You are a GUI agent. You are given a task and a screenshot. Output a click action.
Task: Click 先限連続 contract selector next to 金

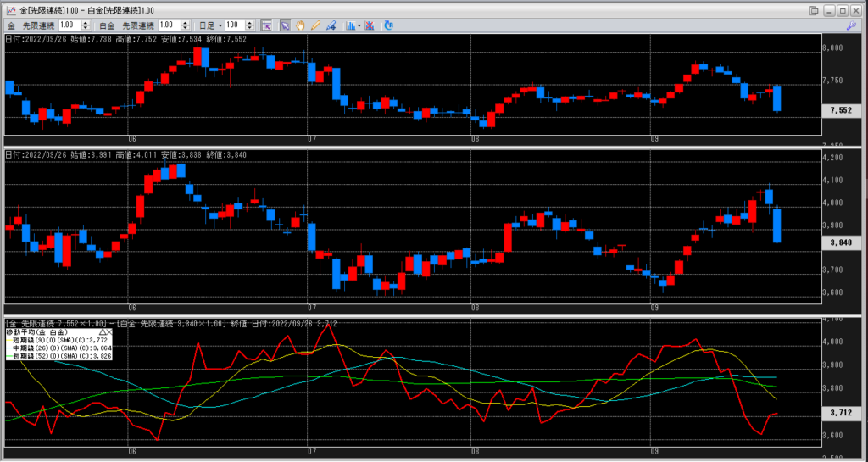pyautogui.click(x=36, y=25)
